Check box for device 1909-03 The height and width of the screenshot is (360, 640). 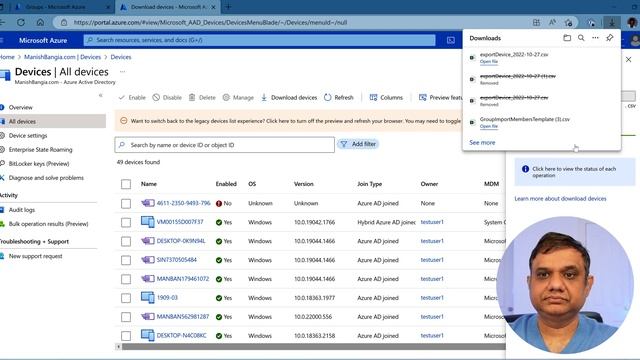[126, 298]
